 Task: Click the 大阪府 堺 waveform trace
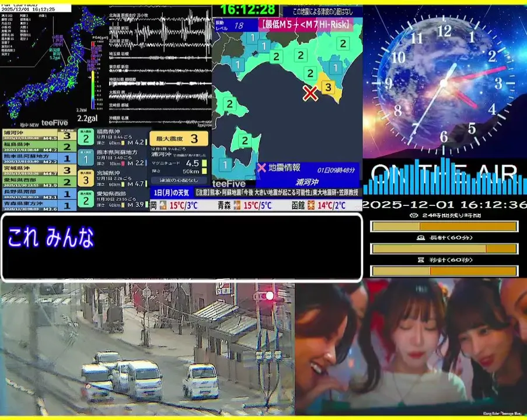point(160,96)
